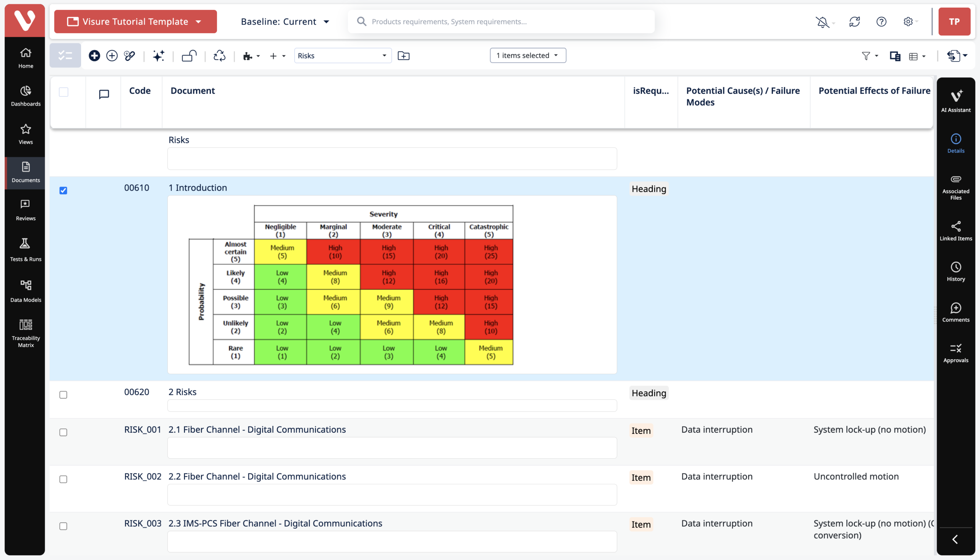980x560 pixels.
Task: Check the RISK_002 row checkbox
Action: coord(64,479)
